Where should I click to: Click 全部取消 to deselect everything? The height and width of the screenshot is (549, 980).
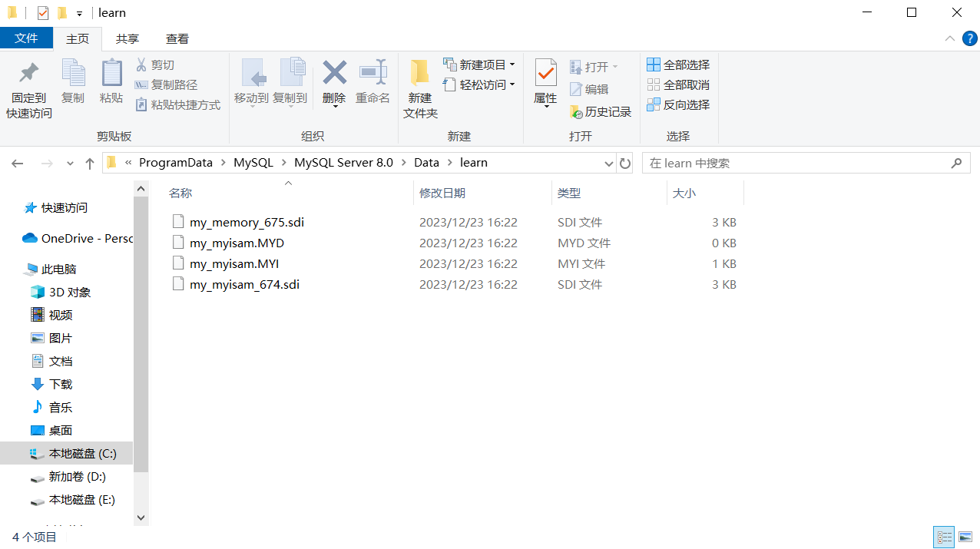pos(678,85)
